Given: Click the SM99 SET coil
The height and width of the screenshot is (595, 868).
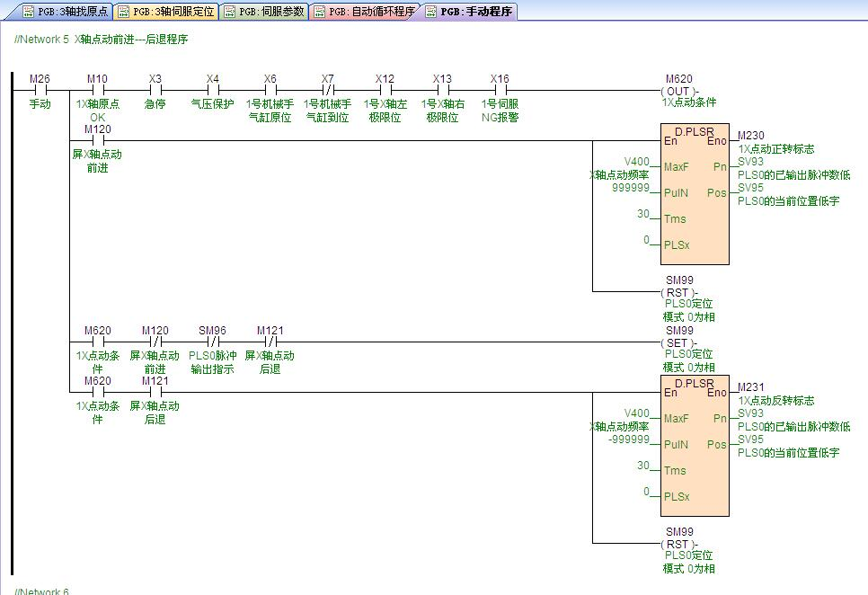Looking at the screenshot, I should [678, 342].
